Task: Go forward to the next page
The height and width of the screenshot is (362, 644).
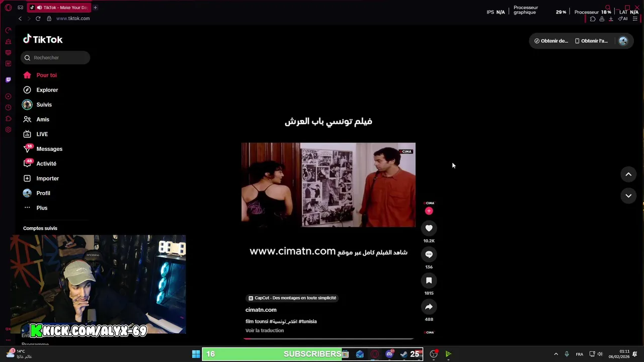Action: tap(29, 19)
